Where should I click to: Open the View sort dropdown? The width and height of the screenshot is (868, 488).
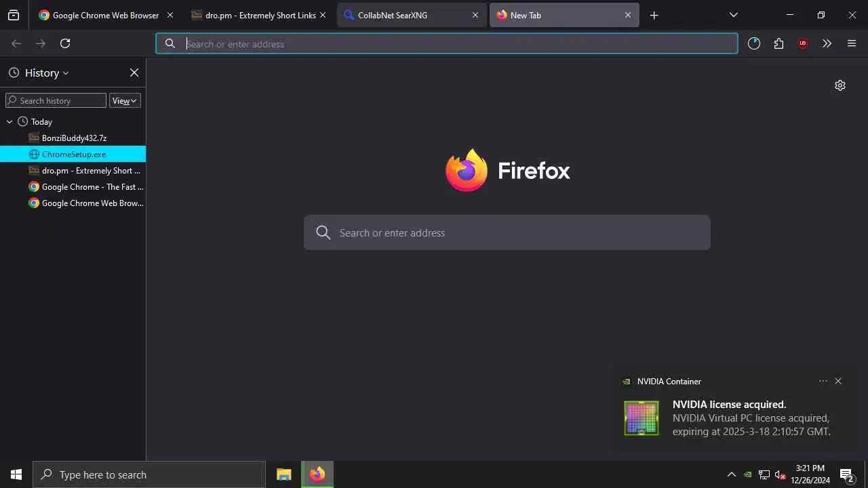[x=125, y=100]
